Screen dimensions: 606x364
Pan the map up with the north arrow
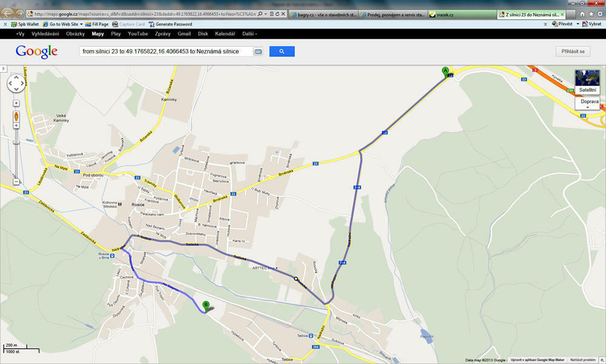pos(16,78)
